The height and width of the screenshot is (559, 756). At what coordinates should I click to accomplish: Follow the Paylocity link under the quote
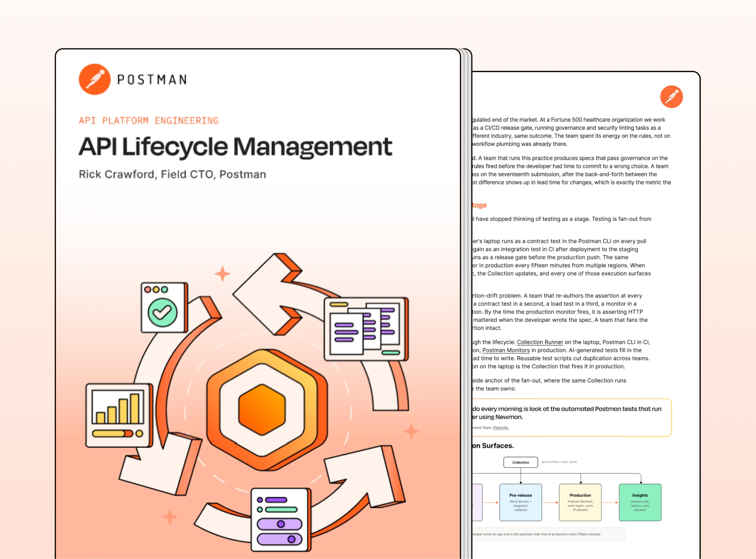point(500,428)
